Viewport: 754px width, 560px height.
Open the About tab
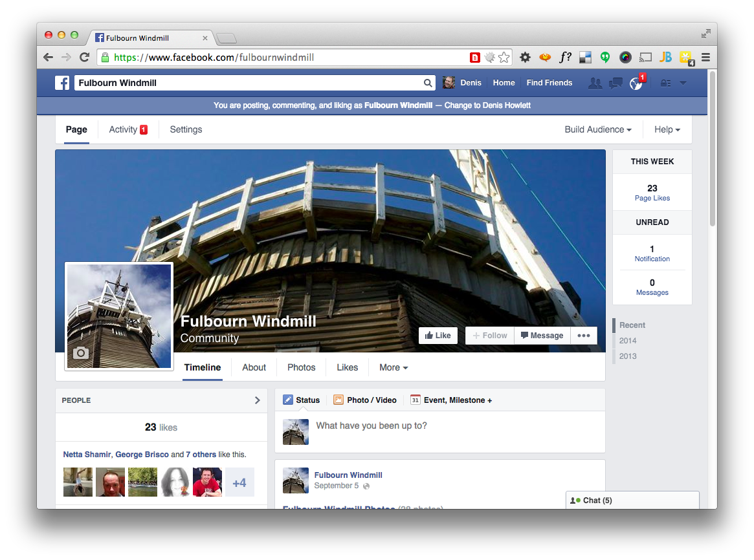pyautogui.click(x=254, y=367)
